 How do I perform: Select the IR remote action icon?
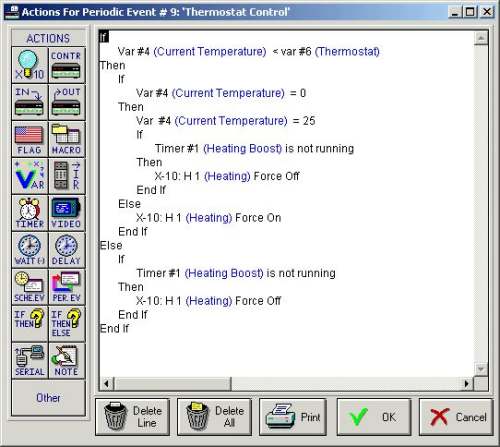pos(66,176)
